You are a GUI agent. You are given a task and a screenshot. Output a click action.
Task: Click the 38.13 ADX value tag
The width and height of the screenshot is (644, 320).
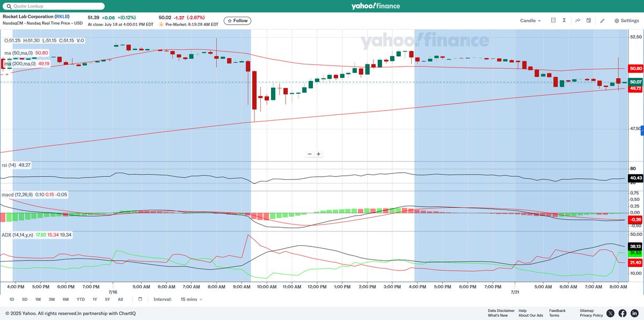[x=636, y=246]
